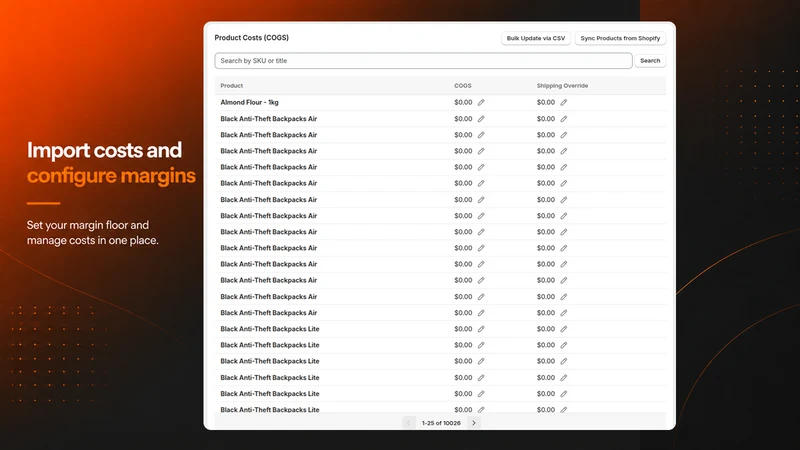The height and width of the screenshot is (450, 800).
Task: Click Almond Flour's $0.00 COGS value
Action: coord(463,103)
